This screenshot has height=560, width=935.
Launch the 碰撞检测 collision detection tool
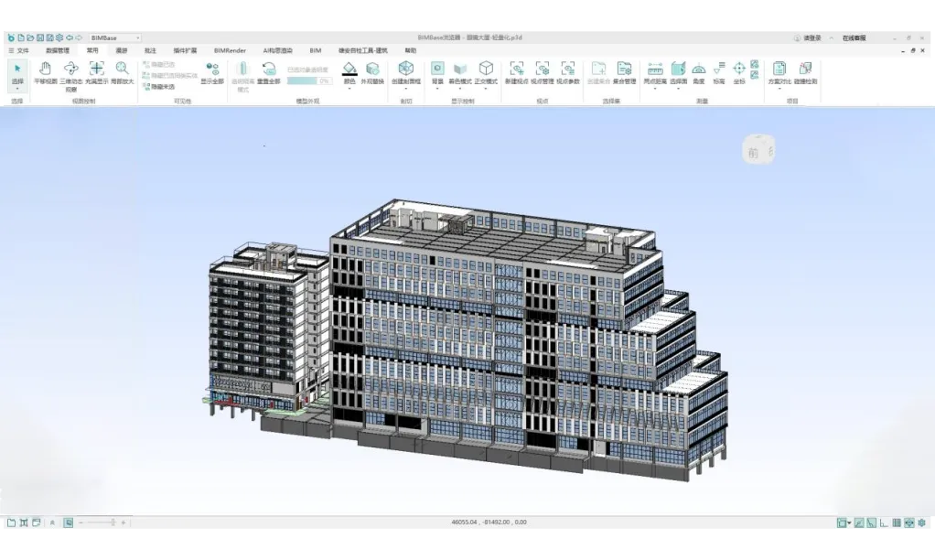click(805, 70)
